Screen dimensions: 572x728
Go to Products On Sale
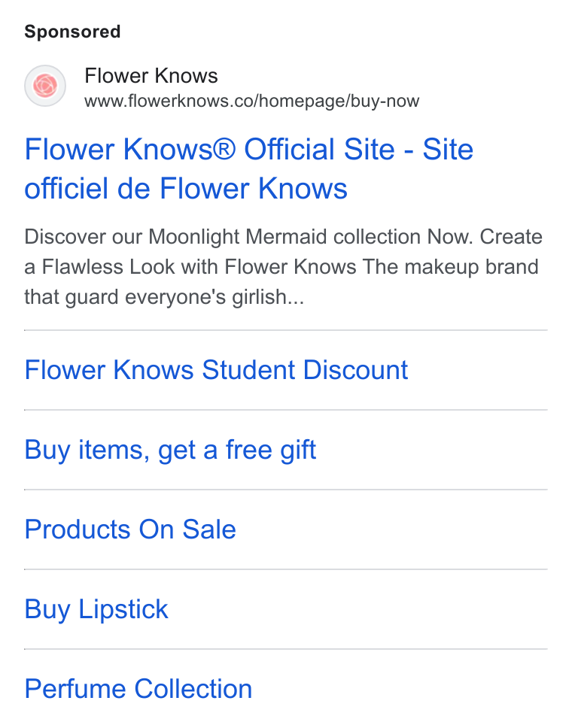pyautogui.click(x=130, y=529)
